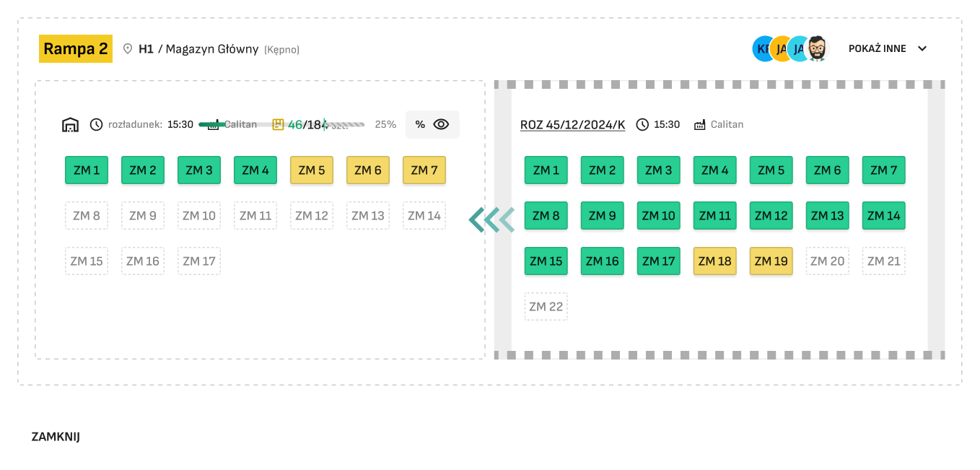Select green ZM 15 tile in ROZ 45/12/2024/K panel

[546, 261]
